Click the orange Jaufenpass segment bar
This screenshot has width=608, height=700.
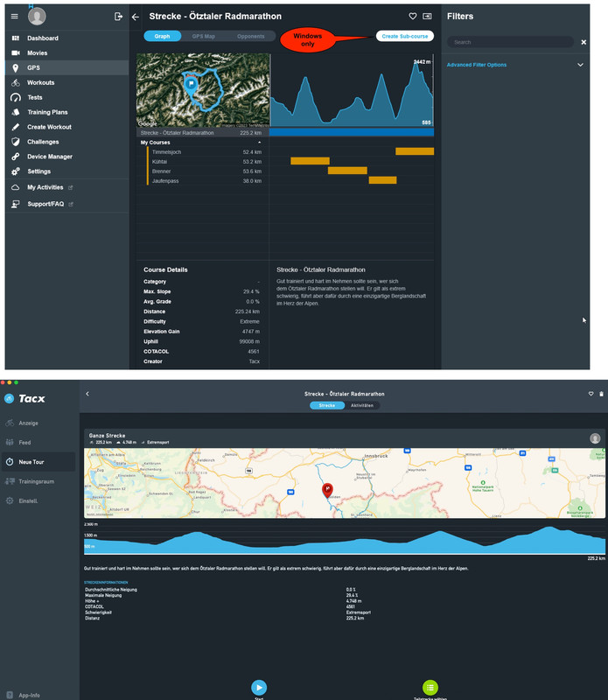pyautogui.click(x=382, y=180)
